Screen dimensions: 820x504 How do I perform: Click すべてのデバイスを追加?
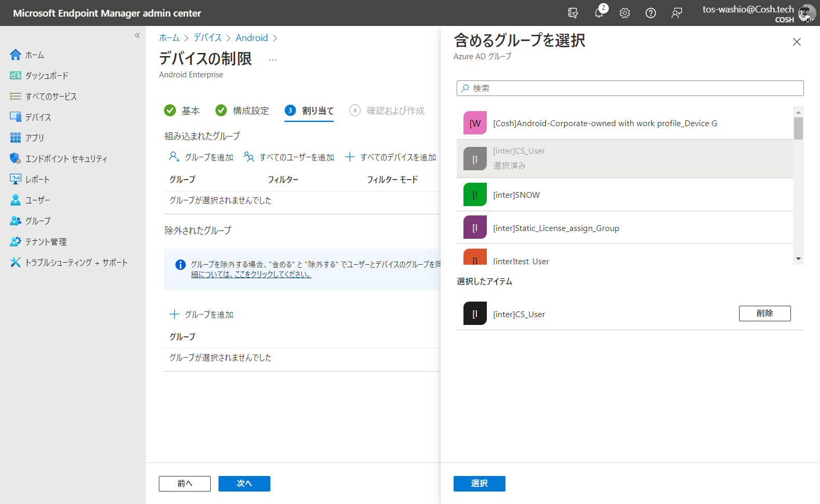tap(391, 157)
